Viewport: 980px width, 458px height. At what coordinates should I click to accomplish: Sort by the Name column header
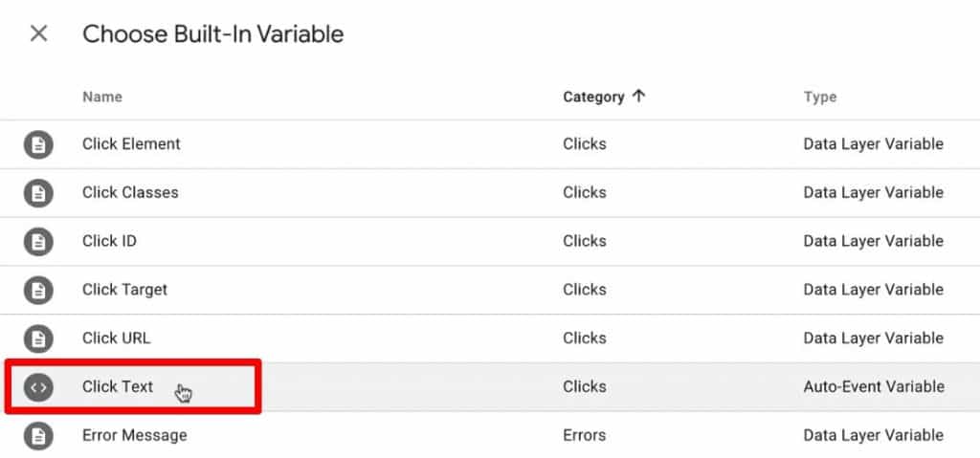click(102, 97)
